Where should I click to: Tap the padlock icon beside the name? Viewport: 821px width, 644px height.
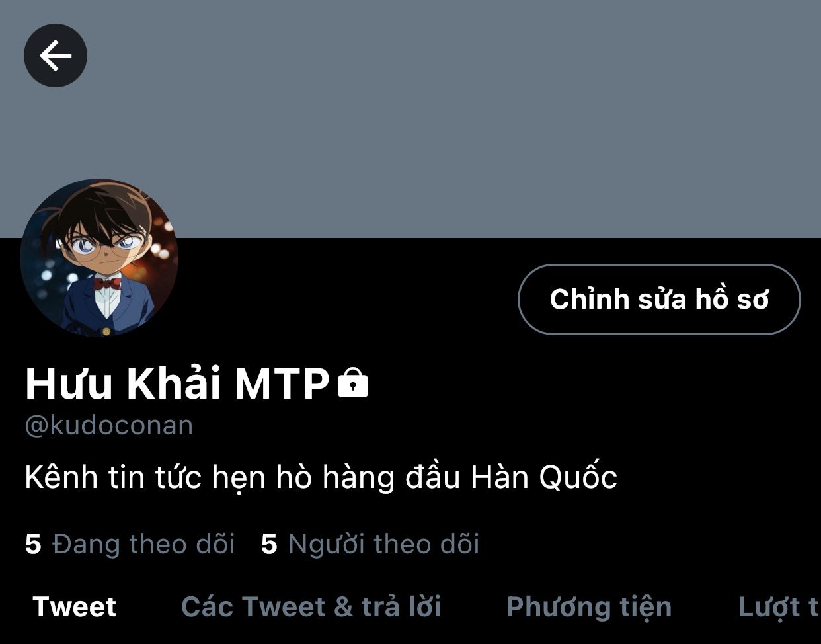coord(353,382)
